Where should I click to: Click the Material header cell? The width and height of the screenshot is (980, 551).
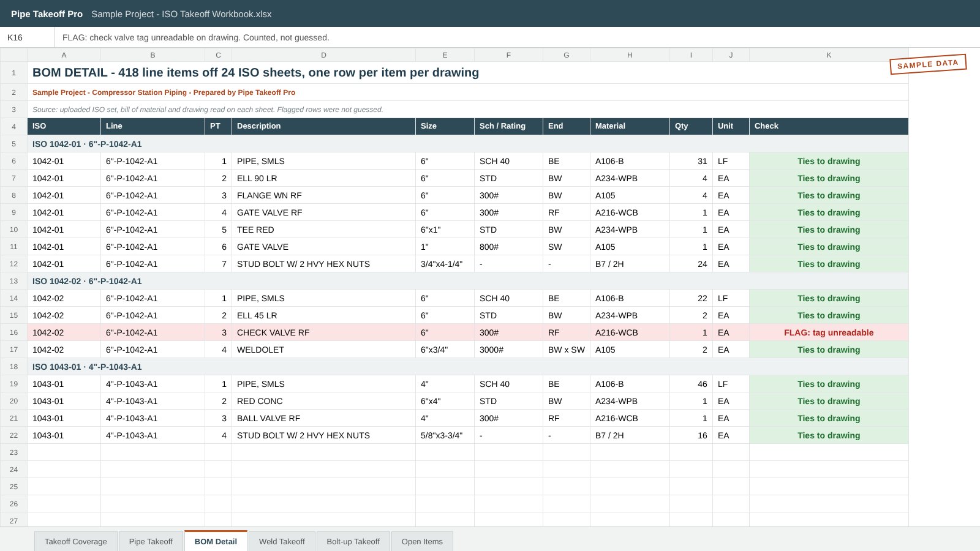(x=630, y=126)
